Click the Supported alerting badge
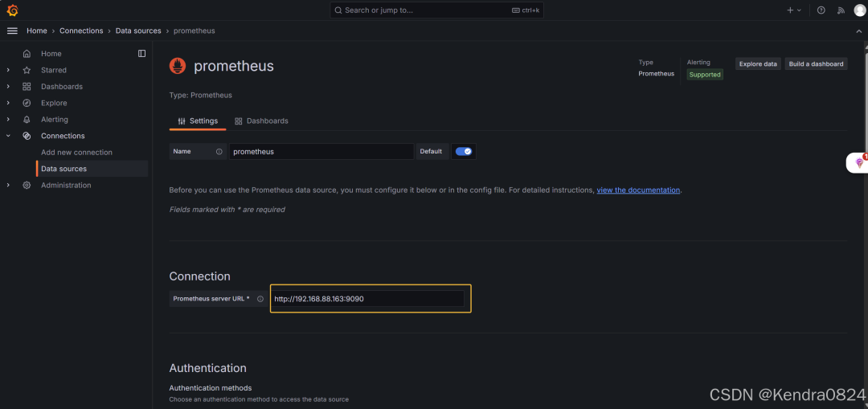The image size is (868, 409). (705, 74)
